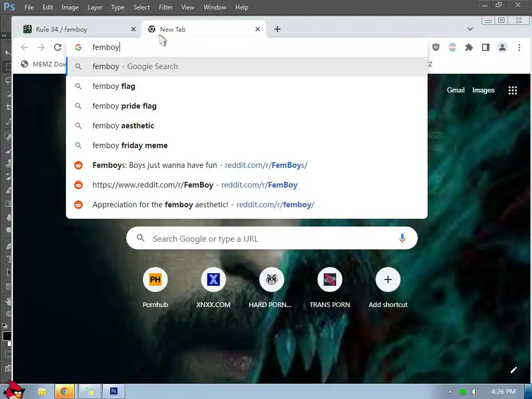Screen dimensions: 532x399
Task: Click the browser forward arrow
Action: (41, 47)
